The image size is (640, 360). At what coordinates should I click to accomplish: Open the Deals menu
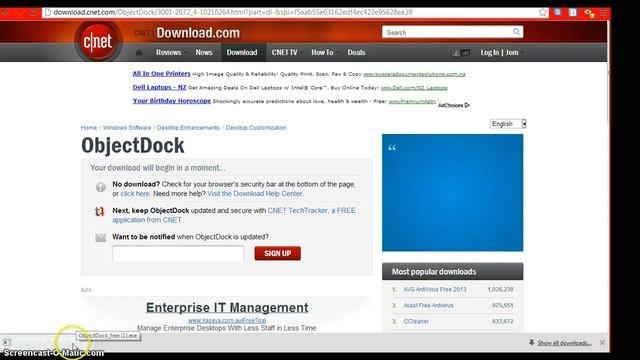coord(356,53)
